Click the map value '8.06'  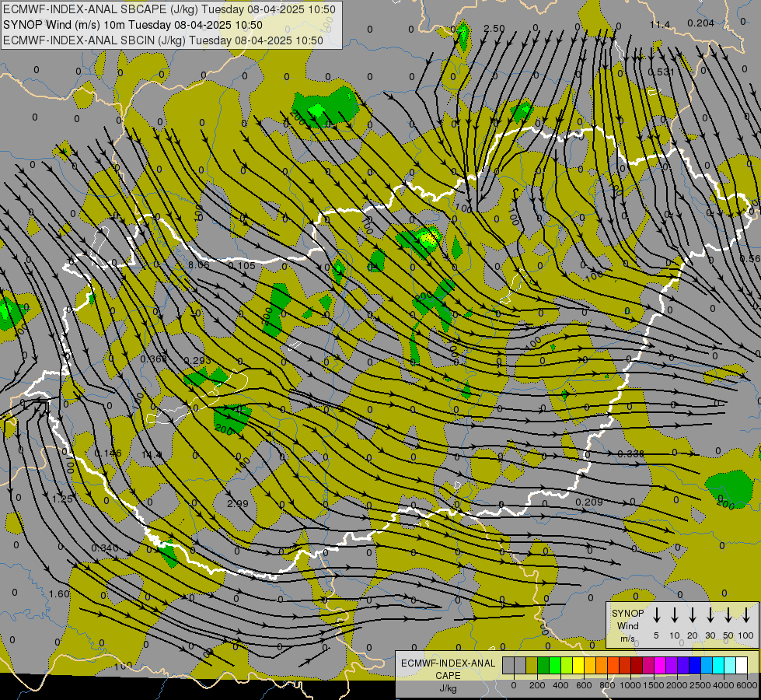click(x=199, y=264)
